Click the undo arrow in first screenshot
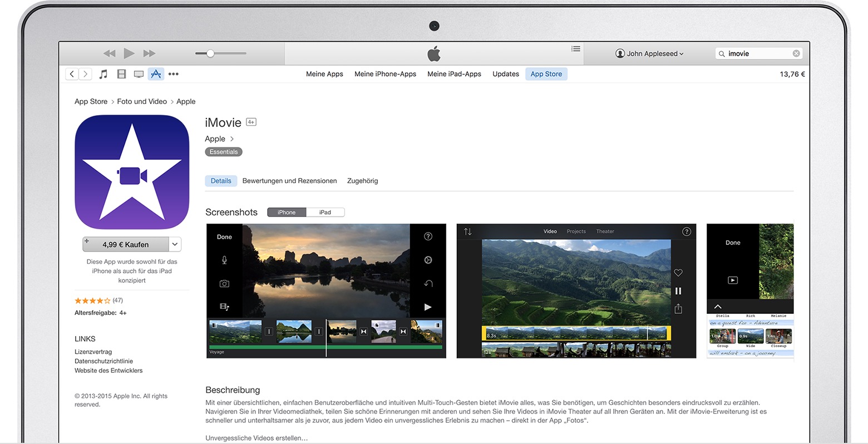The height and width of the screenshot is (444, 868). 428,283
